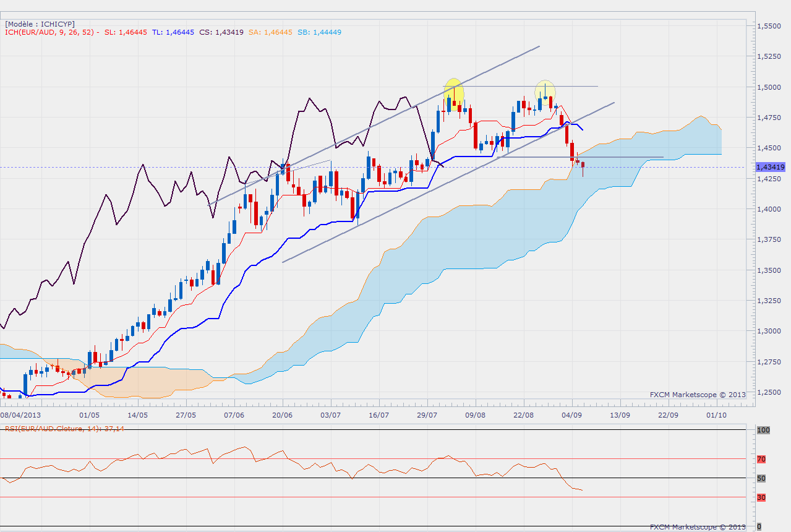Viewport: 791px width, 532px height.
Task: Click the red RSI 70 level label
Action: [x=761, y=459]
